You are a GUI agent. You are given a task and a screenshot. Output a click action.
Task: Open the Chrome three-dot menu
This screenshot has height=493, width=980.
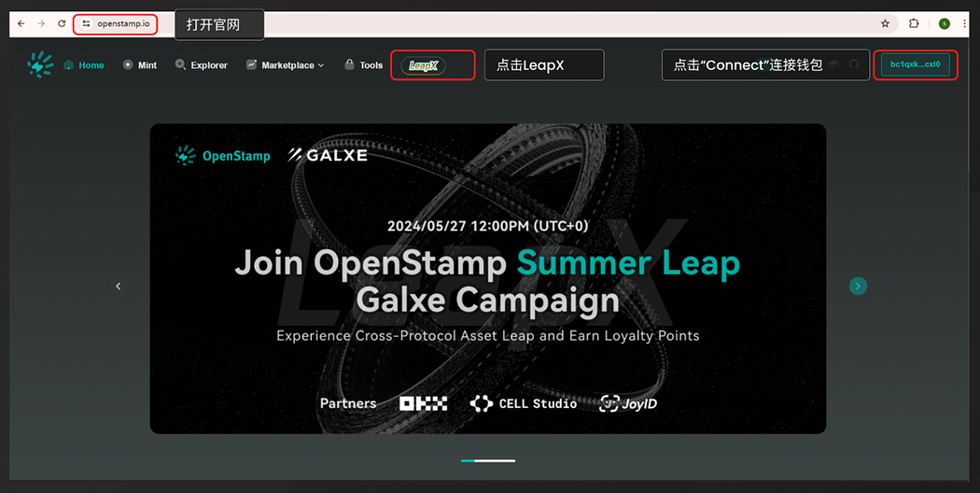(966, 23)
